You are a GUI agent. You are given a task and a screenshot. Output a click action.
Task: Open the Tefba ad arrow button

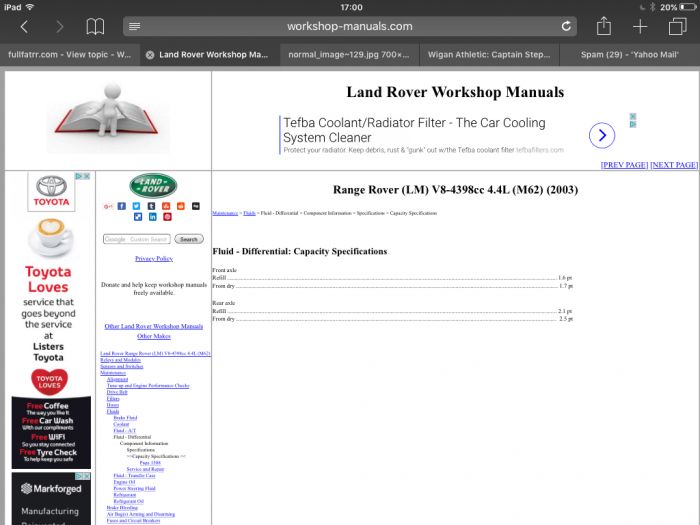(602, 135)
